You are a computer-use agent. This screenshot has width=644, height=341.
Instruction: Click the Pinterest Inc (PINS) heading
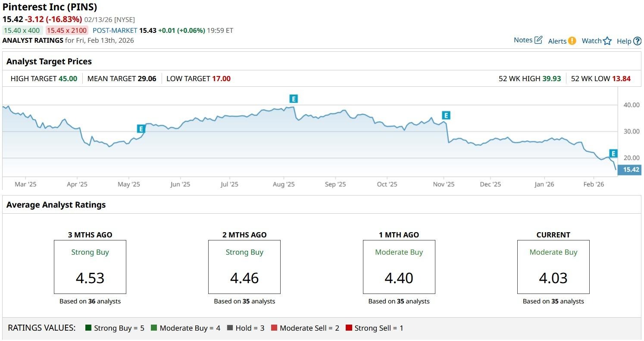tap(50, 7)
